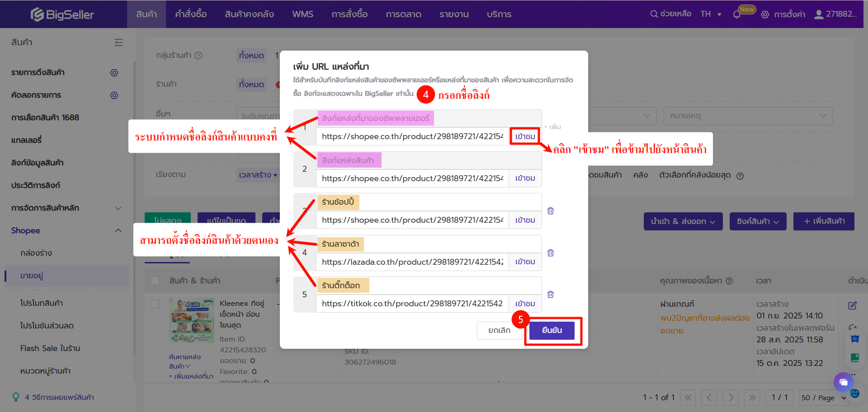Open the user account 271882 menu
Screen dimensions: 868x412
click(x=835, y=14)
